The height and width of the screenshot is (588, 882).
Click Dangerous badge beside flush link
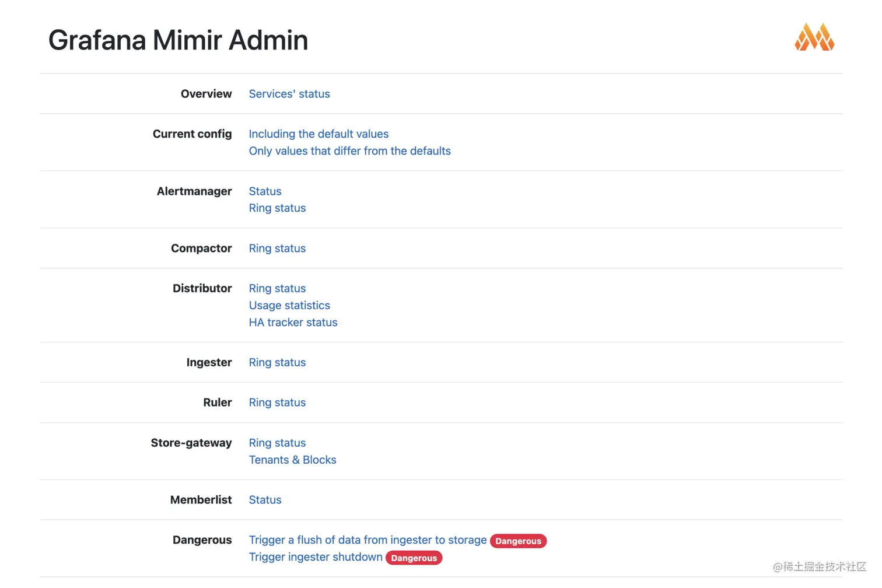coord(518,541)
